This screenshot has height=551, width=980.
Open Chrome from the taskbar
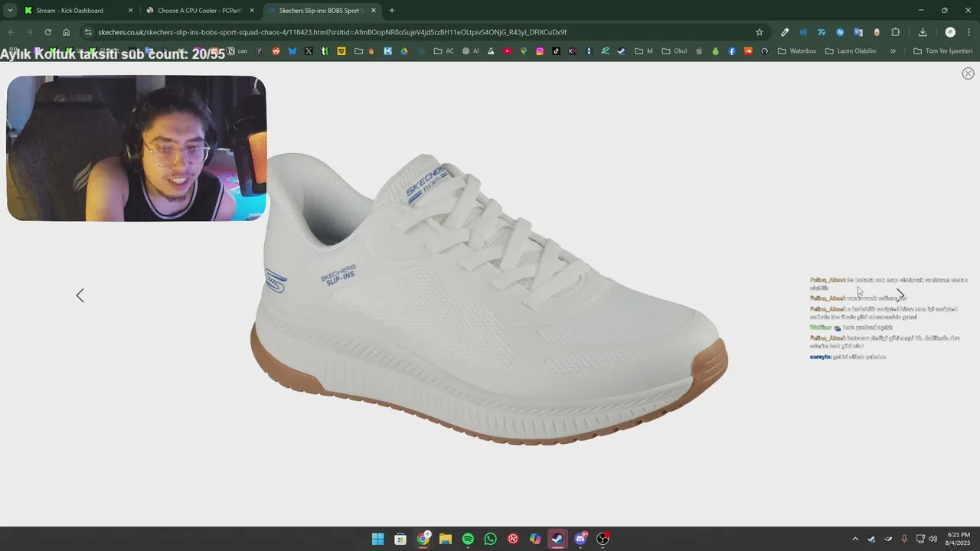click(423, 539)
